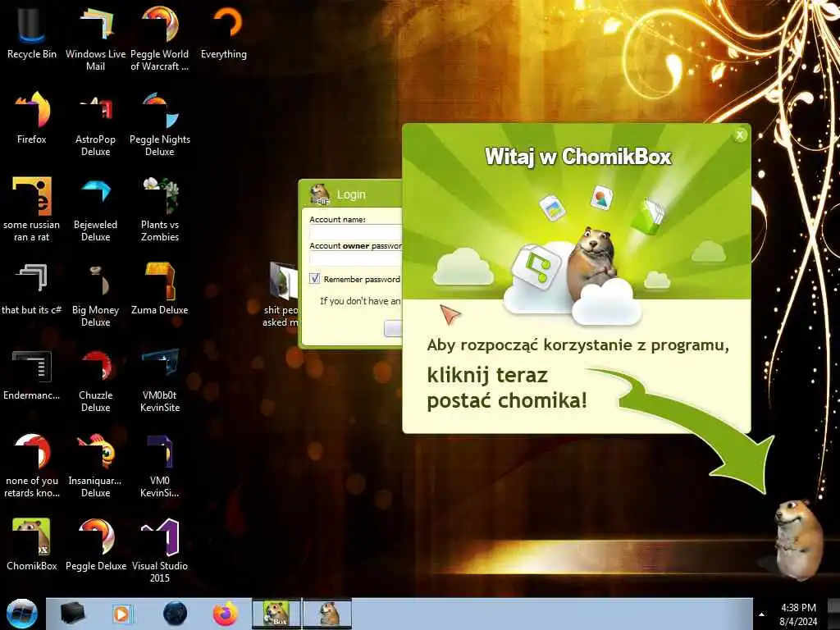Open the Windows Start menu
The image size is (840, 630).
[21, 614]
